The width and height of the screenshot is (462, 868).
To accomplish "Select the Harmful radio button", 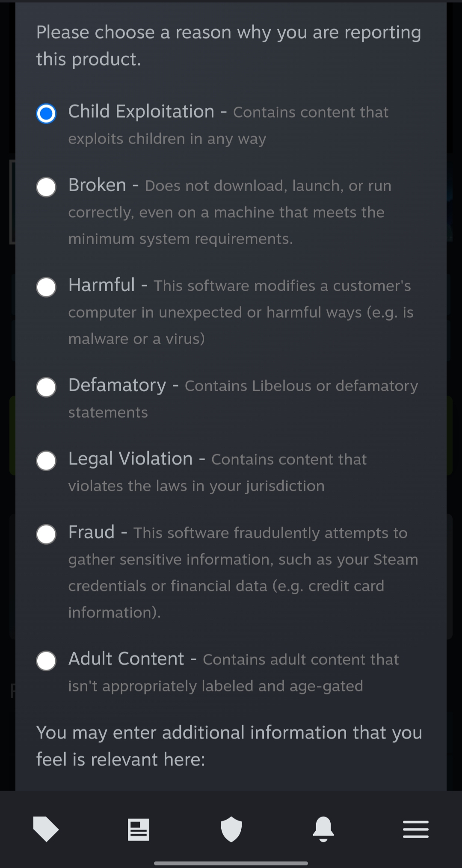I will pos(46,287).
